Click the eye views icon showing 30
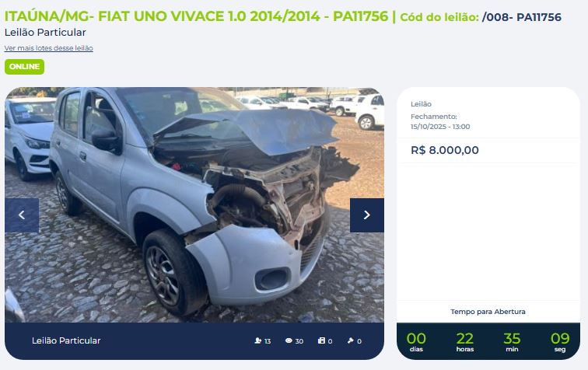Screen dimensions: 588x370 tap(289, 340)
